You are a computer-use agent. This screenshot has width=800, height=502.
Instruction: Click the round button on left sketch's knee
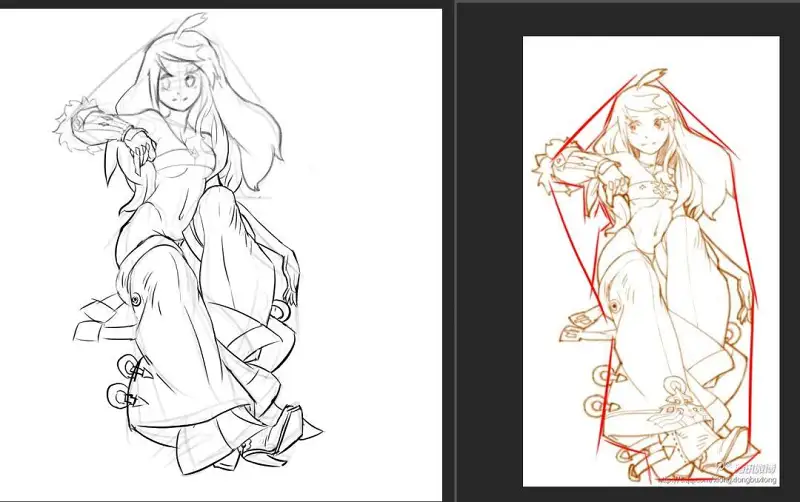pyautogui.click(x=136, y=300)
